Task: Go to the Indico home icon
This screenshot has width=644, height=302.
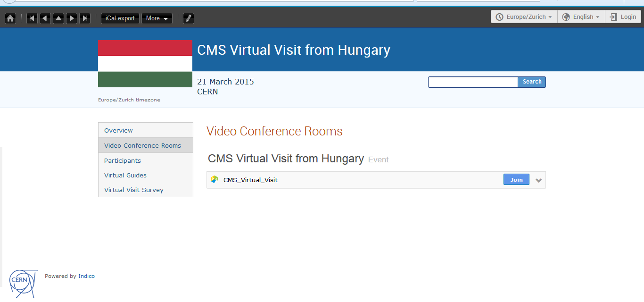Action: tap(10, 18)
